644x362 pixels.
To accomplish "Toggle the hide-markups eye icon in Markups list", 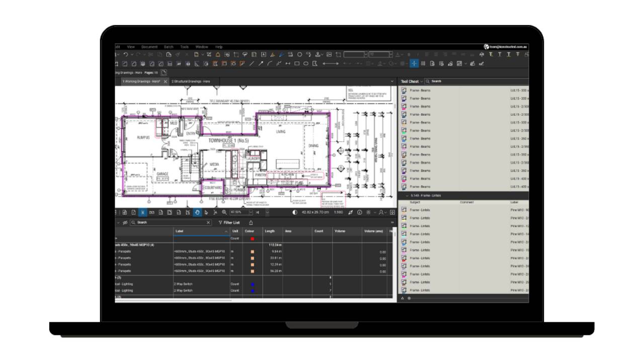I will point(125,222).
